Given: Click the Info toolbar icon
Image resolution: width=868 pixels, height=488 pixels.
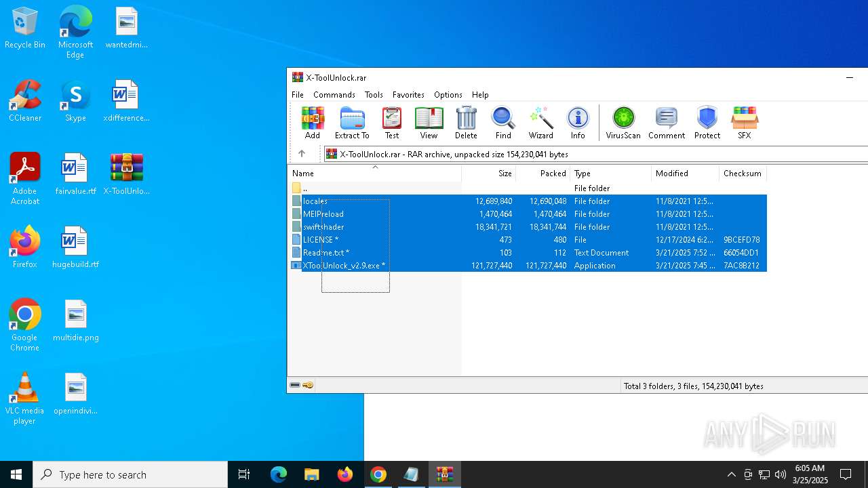Looking at the screenshot, I should pos(578,123).
